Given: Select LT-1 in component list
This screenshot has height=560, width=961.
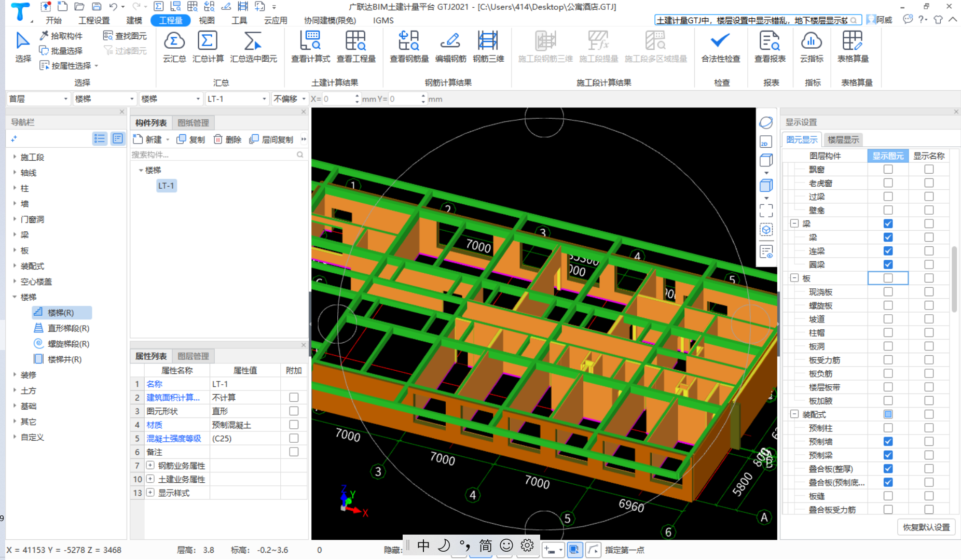Looking at the screenshot, I should click(x=167, y=186).
